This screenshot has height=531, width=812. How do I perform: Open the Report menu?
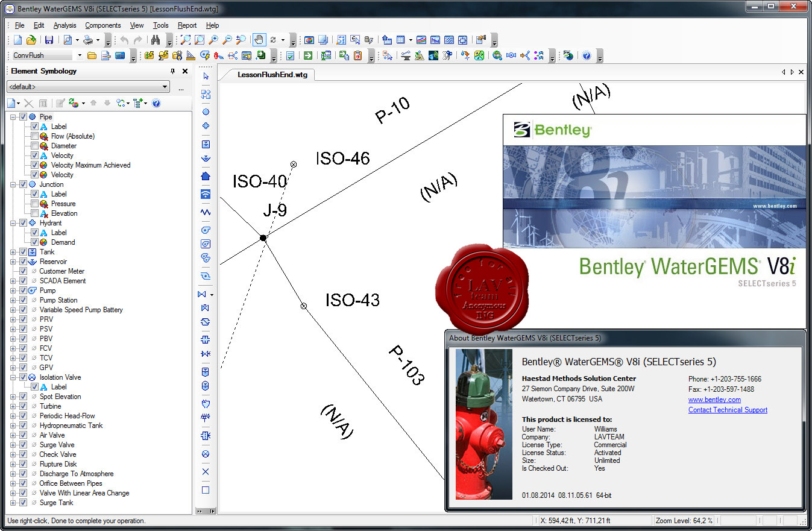tap(187, 25)
